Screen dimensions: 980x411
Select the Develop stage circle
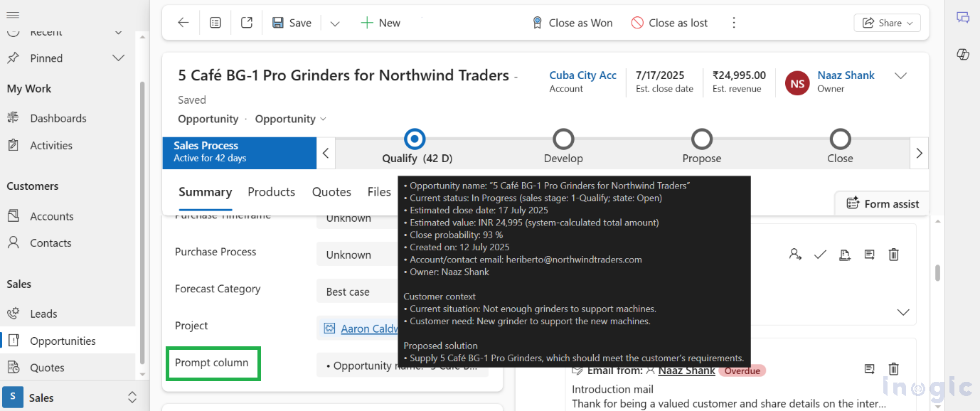pos(563,139)
